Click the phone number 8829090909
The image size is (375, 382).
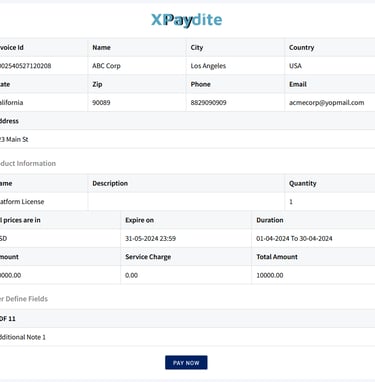click(x=208, y=102)
